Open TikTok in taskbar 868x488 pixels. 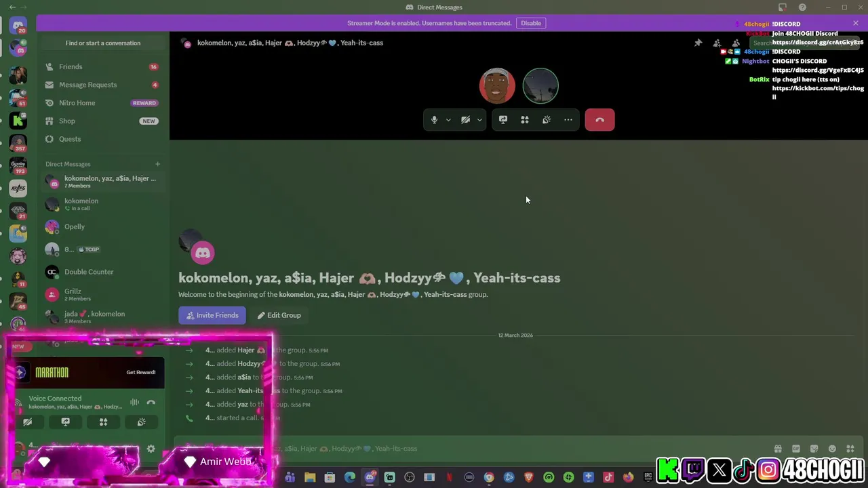click(608, 478)
